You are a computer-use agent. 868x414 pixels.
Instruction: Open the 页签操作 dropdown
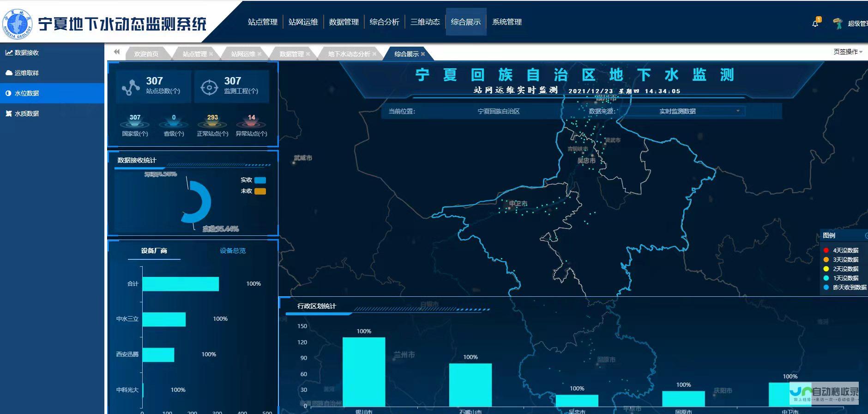pos(848,52)
